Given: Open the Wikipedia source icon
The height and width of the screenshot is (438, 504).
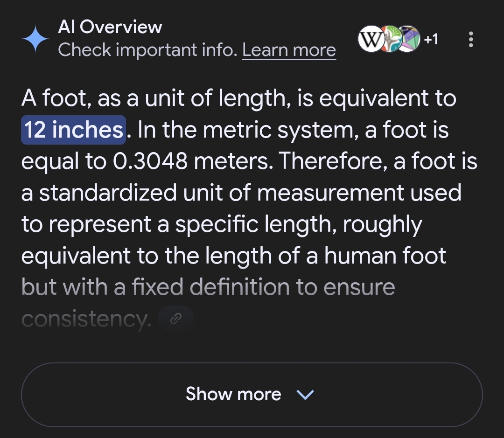Looking at the screenshot, I should [x=371, y=39].
